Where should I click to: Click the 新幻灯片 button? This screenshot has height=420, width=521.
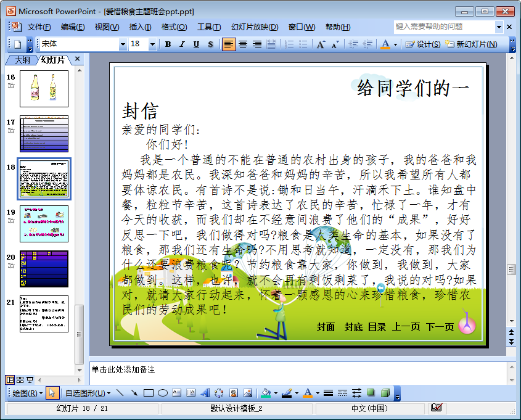point(471,44)
